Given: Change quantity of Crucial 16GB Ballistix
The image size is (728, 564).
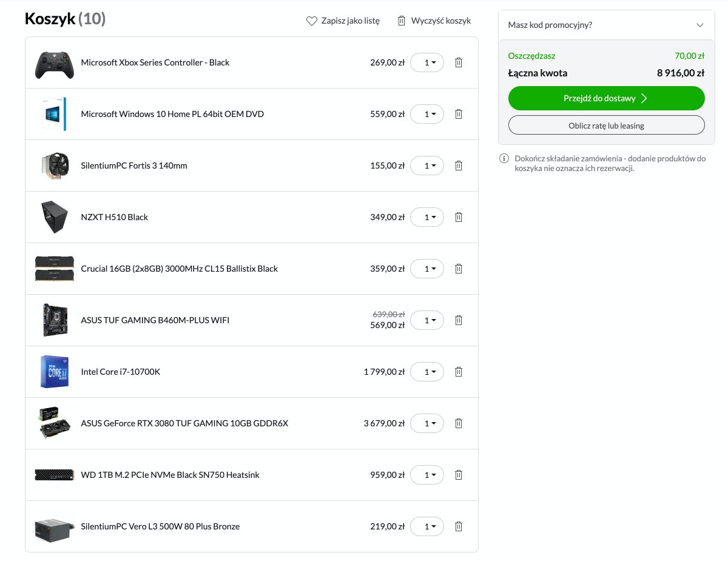Looking at the screenshot, I should 427,269.
